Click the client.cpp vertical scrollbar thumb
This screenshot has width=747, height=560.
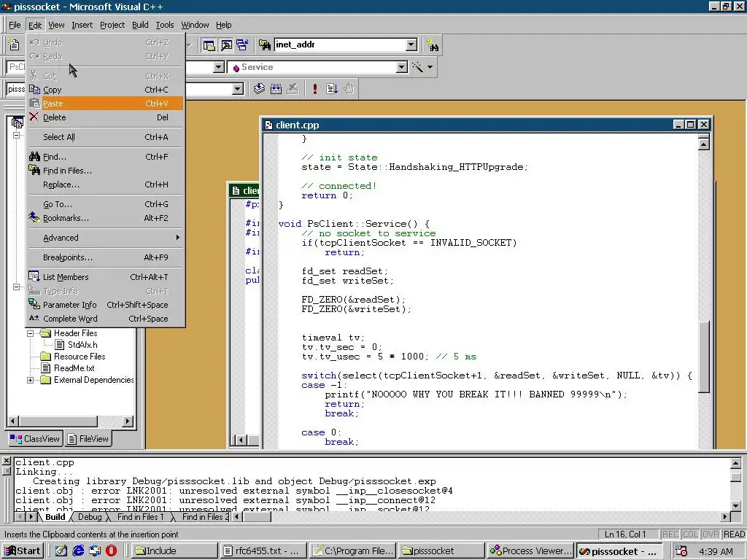pyautogui.click(x=704, y=357)
